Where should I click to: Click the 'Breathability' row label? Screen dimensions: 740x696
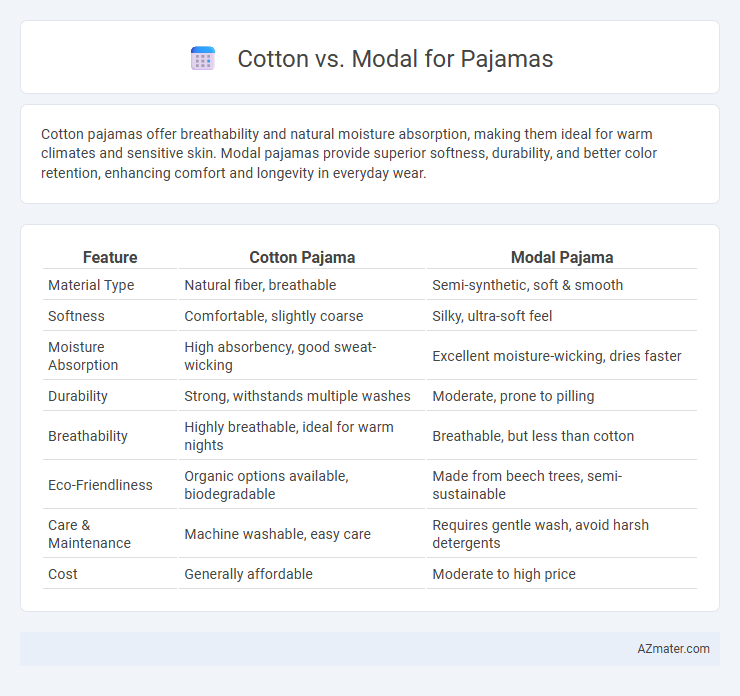coord(88,436)
